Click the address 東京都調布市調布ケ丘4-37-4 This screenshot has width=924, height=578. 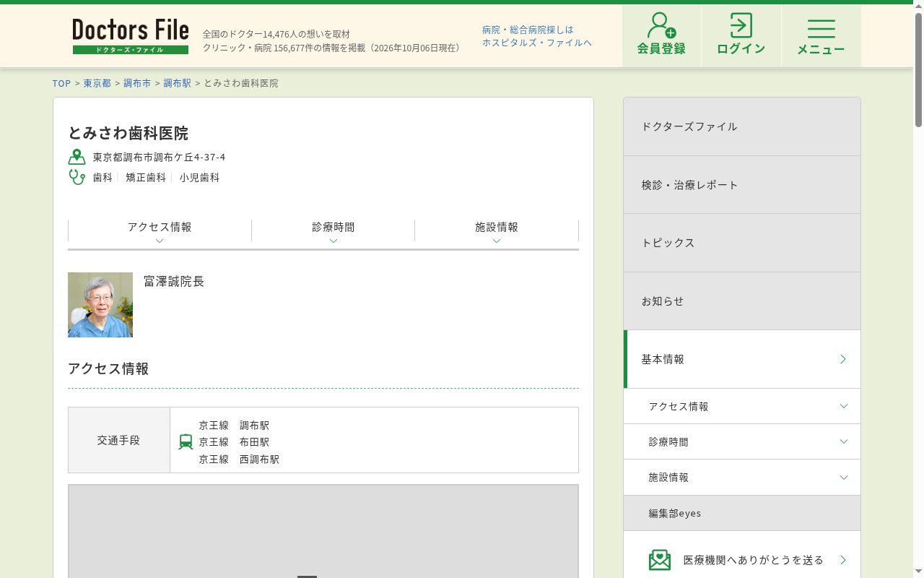tap(160, 157)
